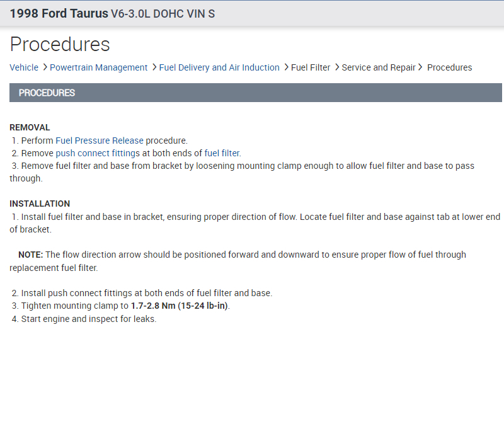
Task: Click the chevron after Service and Repair
Action: point(420,67)
